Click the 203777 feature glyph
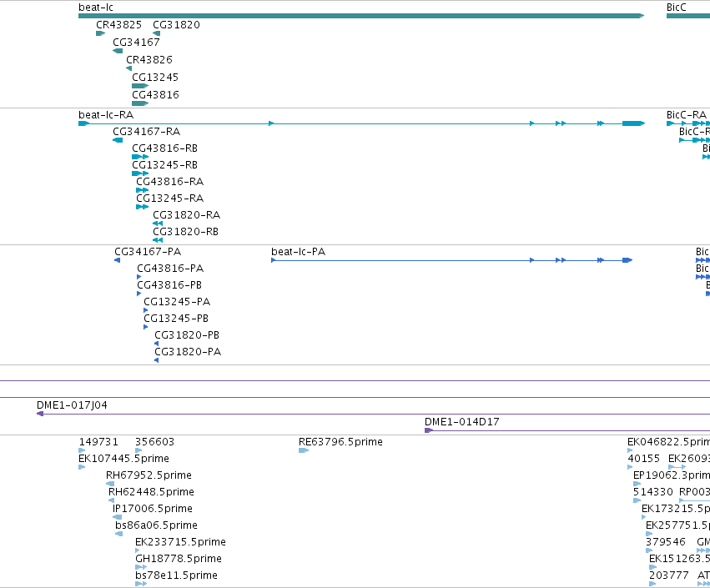710x588 pixels. tap(652, 584)
